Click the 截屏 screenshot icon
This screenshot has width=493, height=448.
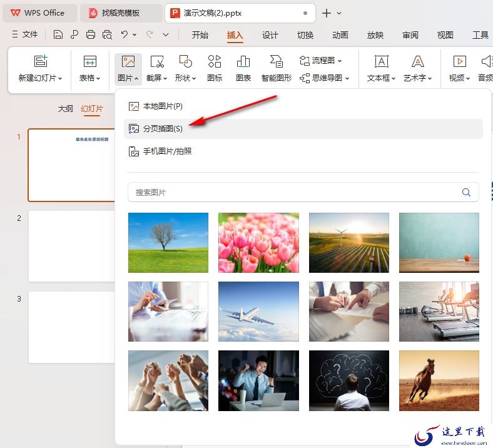point(157,61)
